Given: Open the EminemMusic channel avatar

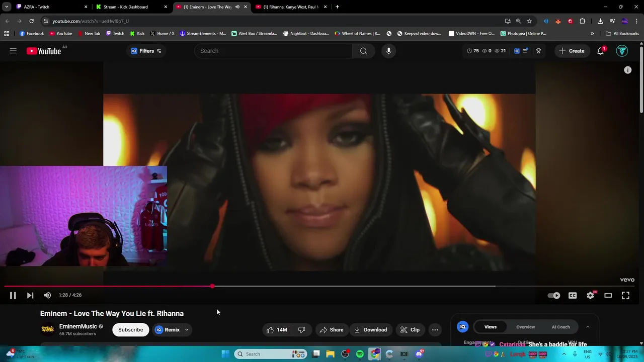Looking at the screenshot, I should pyautogui.click(x=48, y=329).
